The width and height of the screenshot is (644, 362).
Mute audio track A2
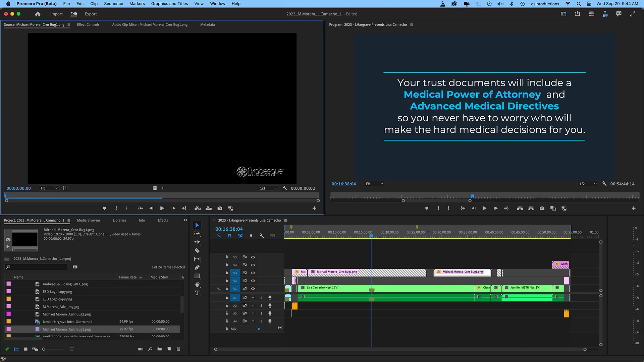tap(253, 305)
